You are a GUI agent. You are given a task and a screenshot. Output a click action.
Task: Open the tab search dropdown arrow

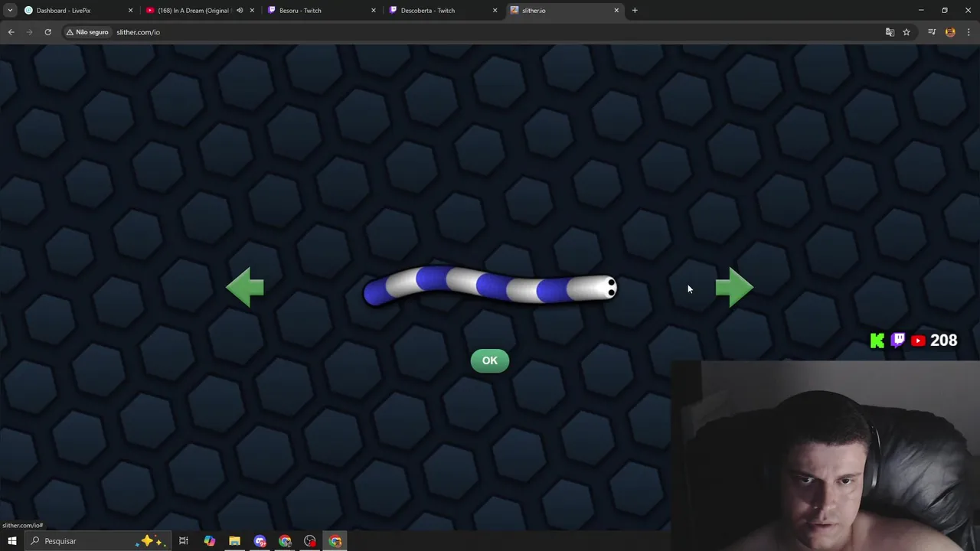[x=10, y=11]
